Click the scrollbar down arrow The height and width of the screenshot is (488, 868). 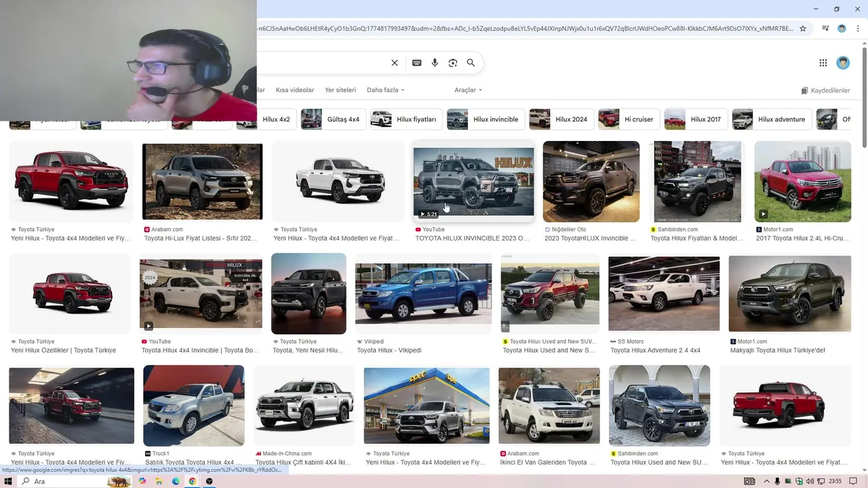click(864, 470)
